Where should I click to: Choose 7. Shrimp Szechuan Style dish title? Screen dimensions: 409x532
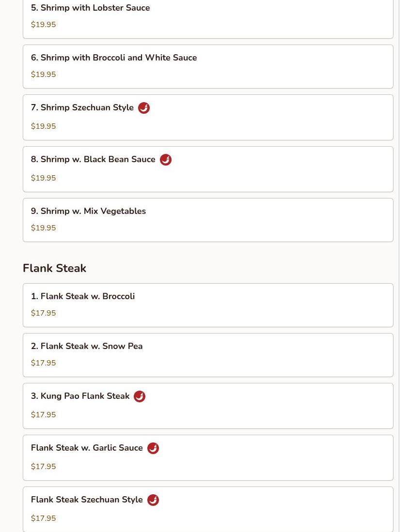click(x=82, y=107)
